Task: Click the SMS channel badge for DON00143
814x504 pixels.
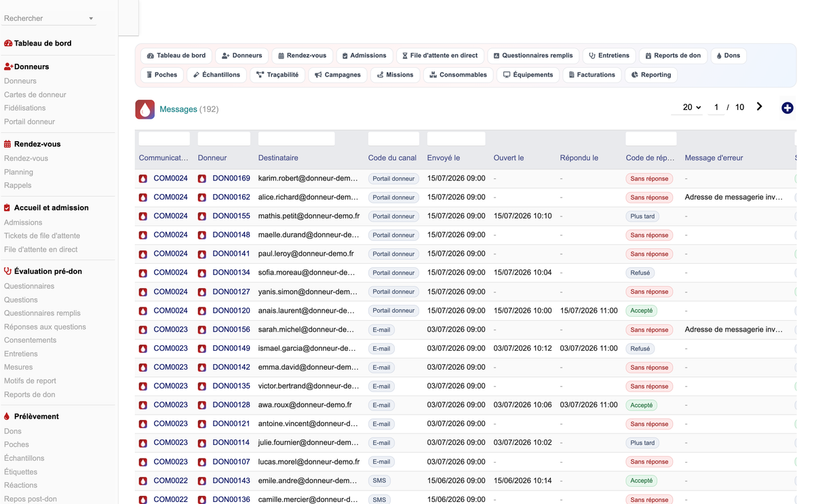Action: [379, 481]
